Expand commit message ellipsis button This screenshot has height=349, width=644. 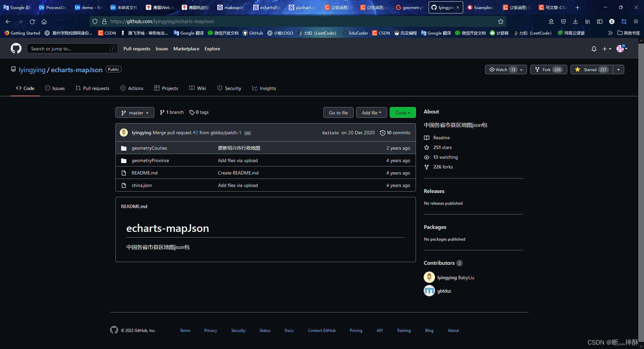pos(247,133)
